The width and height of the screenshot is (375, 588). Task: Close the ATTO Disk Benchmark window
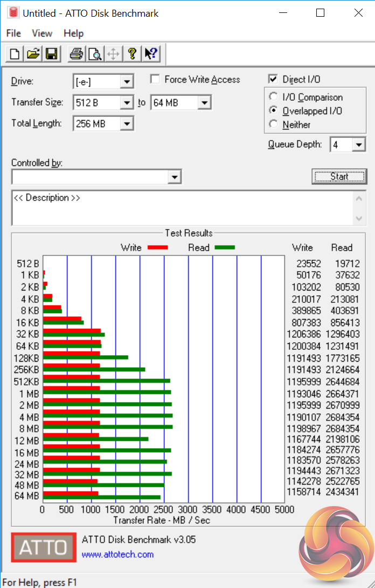(358, 13)
